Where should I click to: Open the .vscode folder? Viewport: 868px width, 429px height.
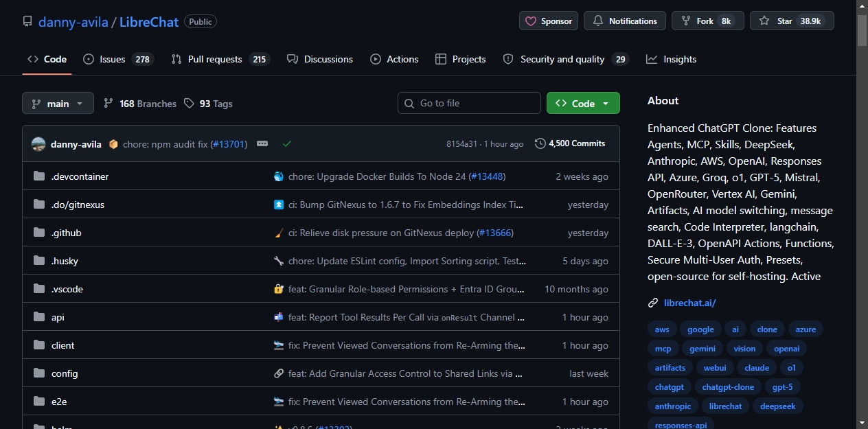[x=67, y=289]
